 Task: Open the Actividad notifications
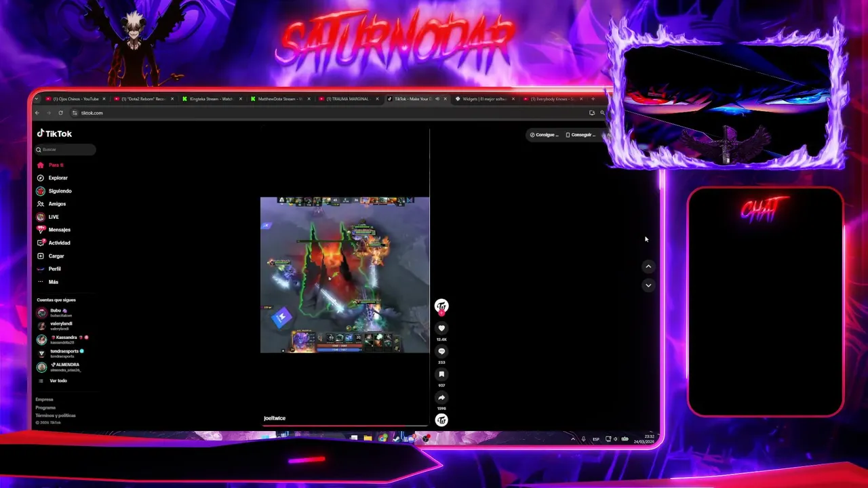(54, 243)
